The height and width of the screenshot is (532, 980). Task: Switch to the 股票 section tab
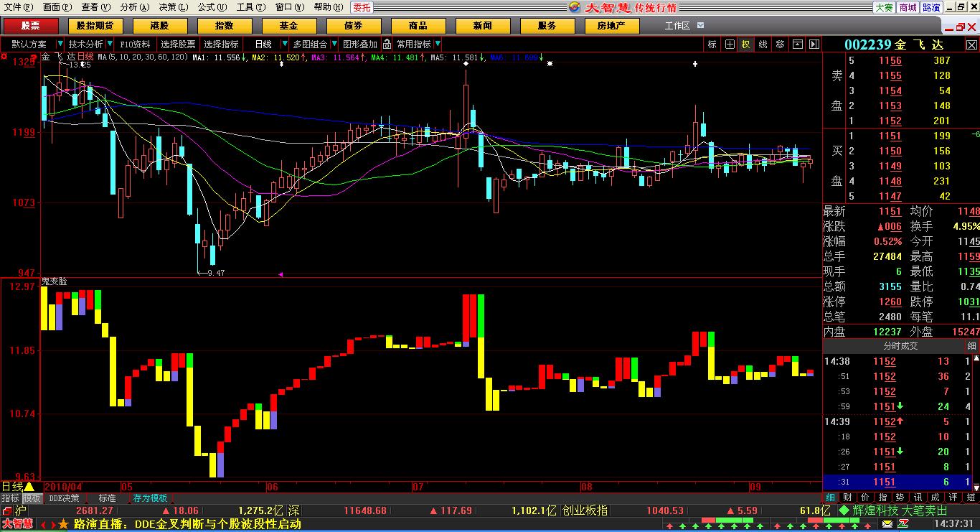click(30, 26)
